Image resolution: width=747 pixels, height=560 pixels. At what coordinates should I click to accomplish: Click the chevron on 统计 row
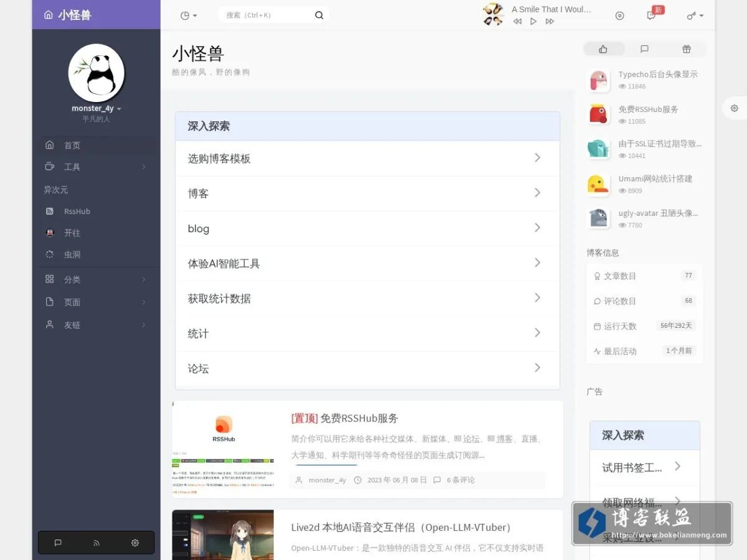[x=537, y=333]
